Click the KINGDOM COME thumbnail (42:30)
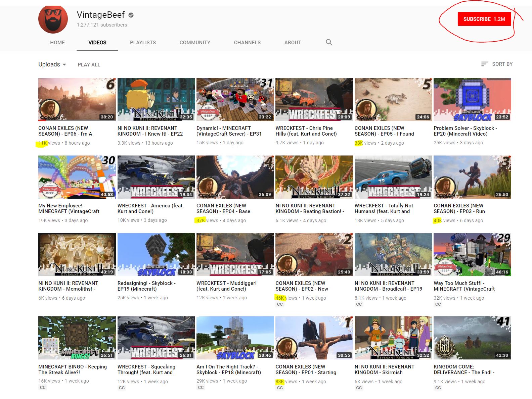532x399 pixels. point(472,338)
